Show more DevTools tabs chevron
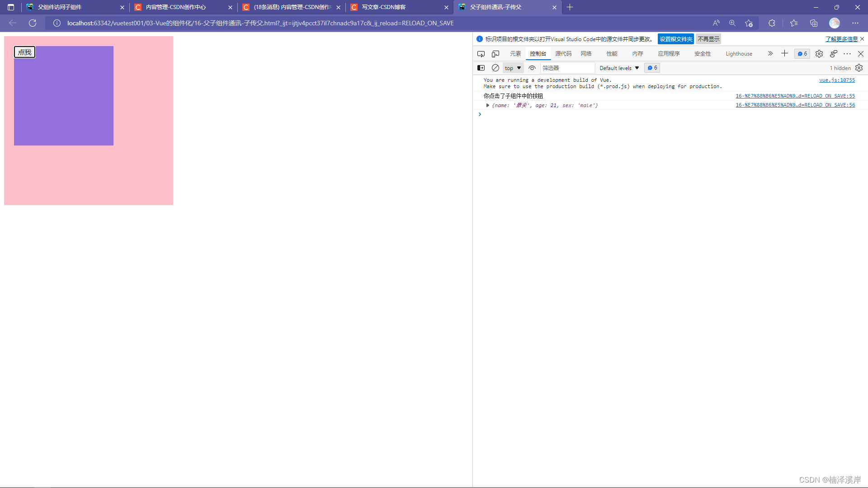Image resolution: width=868 pixels, height=488 pixels. click(x=770, y=54)
